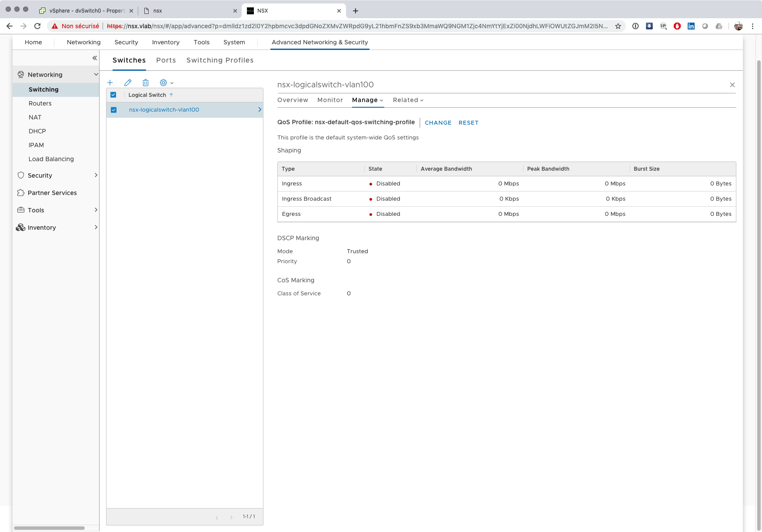Bookmark this page with star icon

click(x=618, y=26)
